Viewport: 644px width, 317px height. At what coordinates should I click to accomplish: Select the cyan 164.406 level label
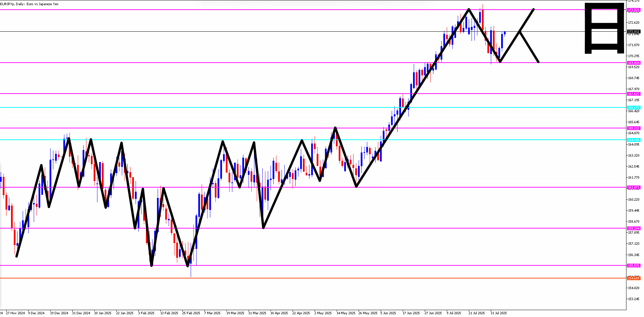click(634, 140)
